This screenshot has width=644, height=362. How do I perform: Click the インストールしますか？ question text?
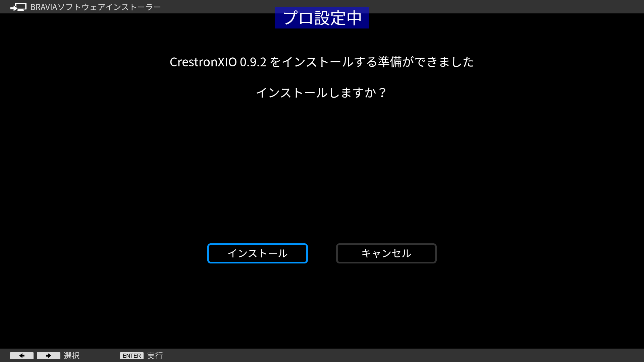pos(322,93)
